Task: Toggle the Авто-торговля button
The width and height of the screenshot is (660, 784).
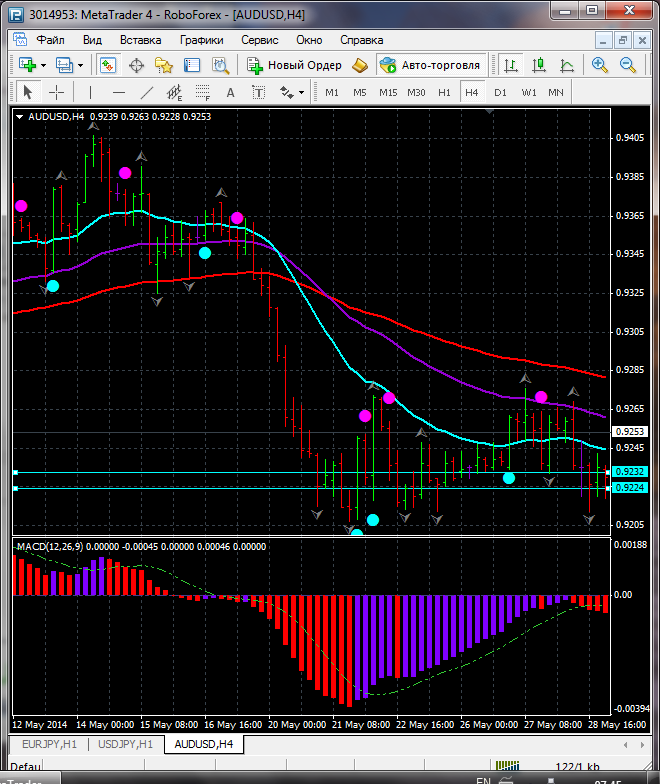Action: [431, 66]
